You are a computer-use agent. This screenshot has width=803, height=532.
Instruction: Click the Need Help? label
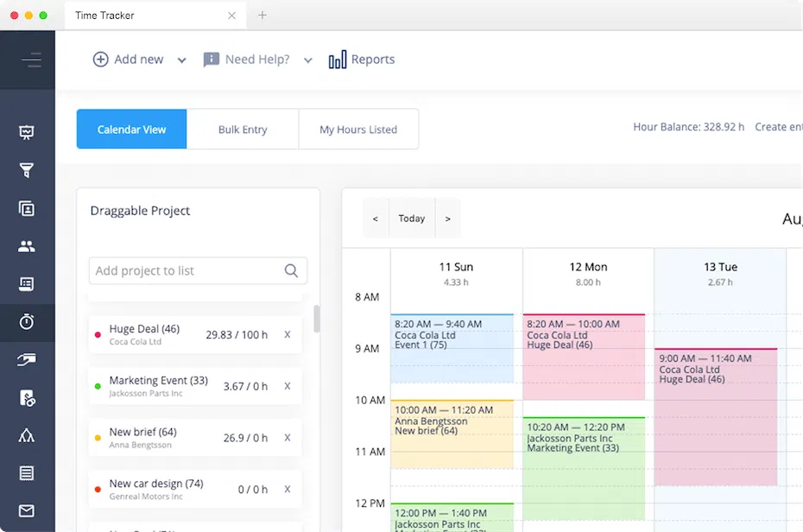(x=257, y=60)
